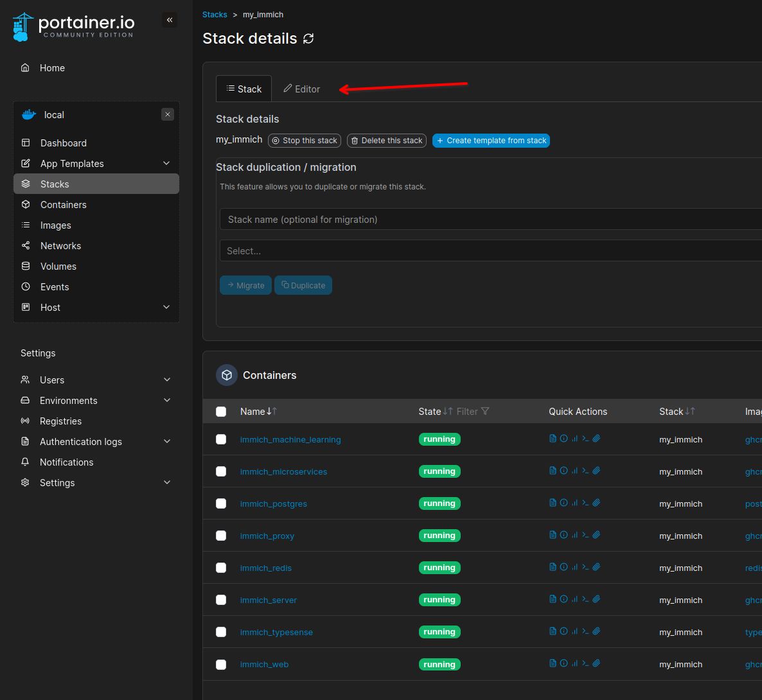
Task: Click the Duplicate button
Action: [303, 285]
